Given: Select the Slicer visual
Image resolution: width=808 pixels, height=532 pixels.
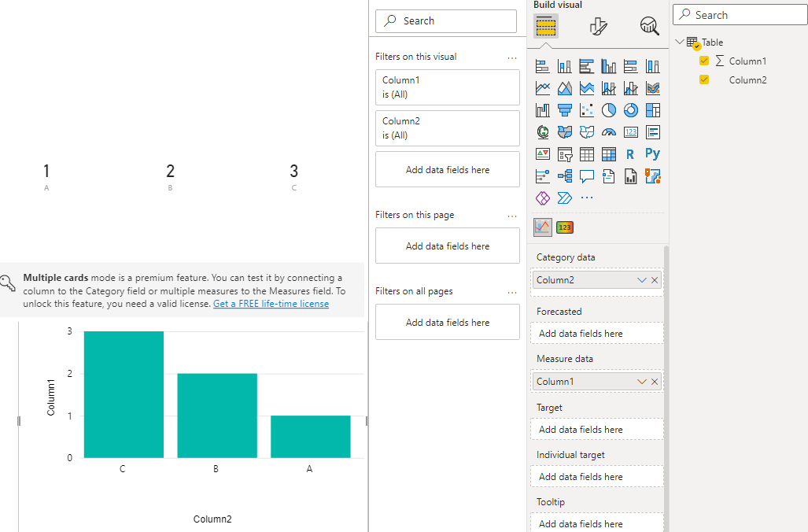Looking at the screenshot, I should 565,154.
